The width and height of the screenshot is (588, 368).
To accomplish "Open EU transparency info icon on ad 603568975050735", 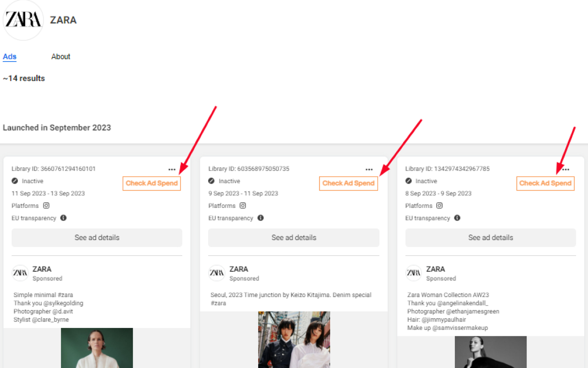I will tap(260, 218).
